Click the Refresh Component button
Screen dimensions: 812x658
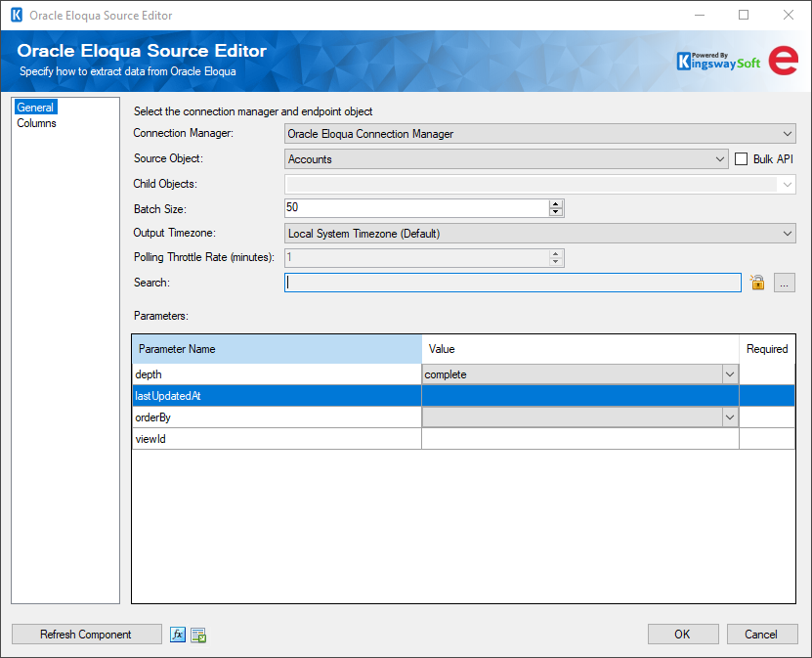click(87, 635)
